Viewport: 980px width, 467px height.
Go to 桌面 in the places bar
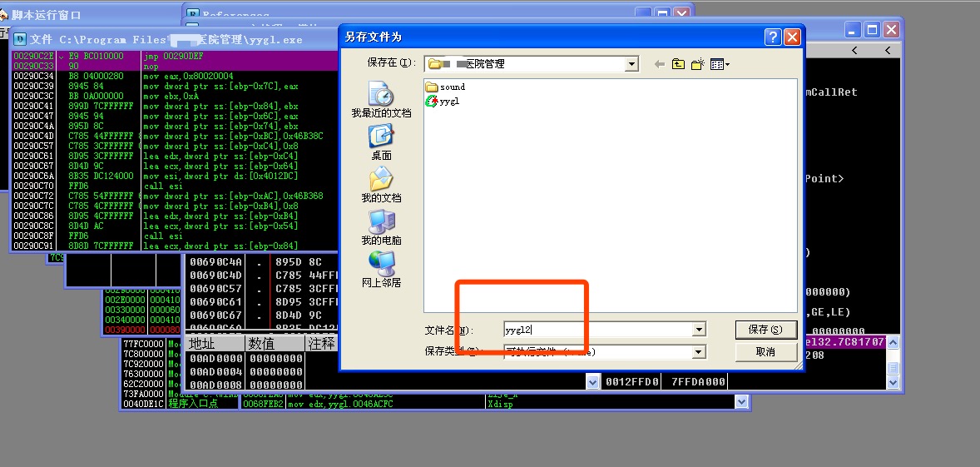pyautogui.click(x=381, y=142)
